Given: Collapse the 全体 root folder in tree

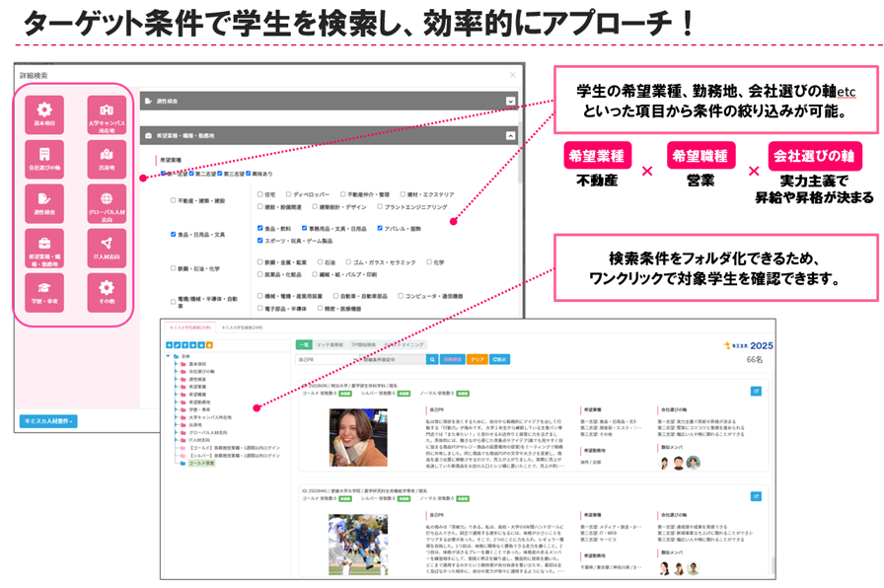Looking at the screenshot, I should coord(168,356).
